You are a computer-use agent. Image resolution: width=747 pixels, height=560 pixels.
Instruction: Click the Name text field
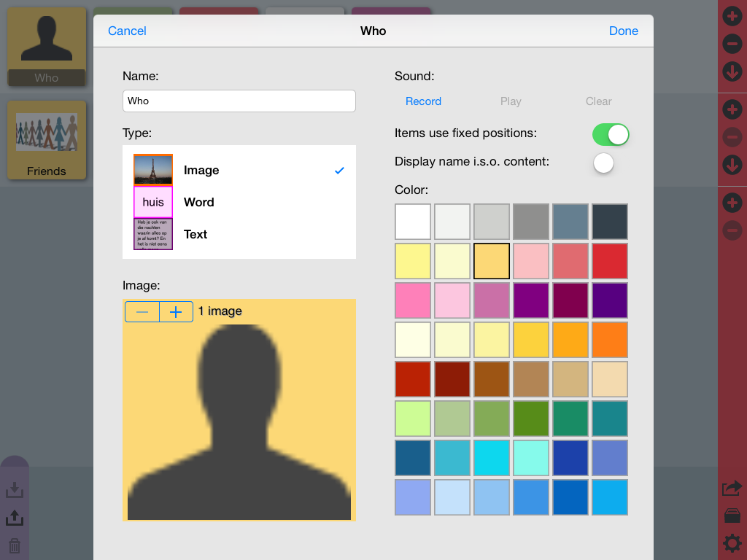click(x=239, y=101)
